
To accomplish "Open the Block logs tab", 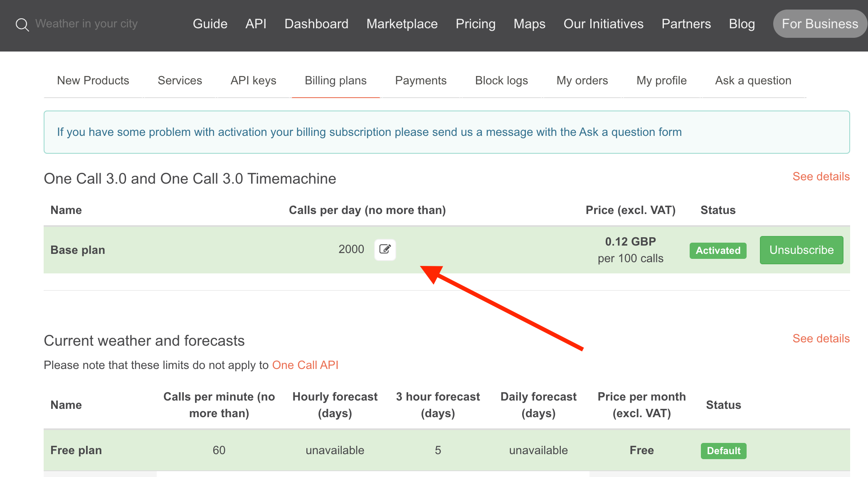I will [501, 81].
